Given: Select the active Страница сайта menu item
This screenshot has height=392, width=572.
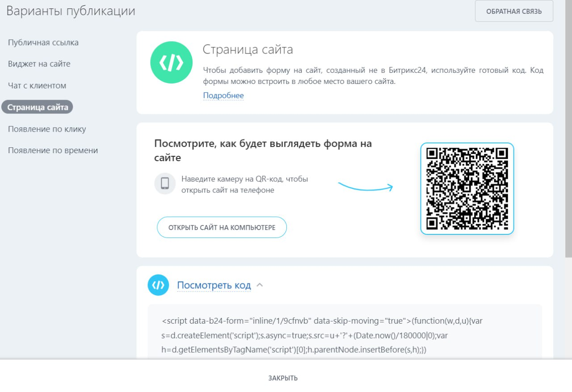Looking at the screenshot, I should point(38,107).
